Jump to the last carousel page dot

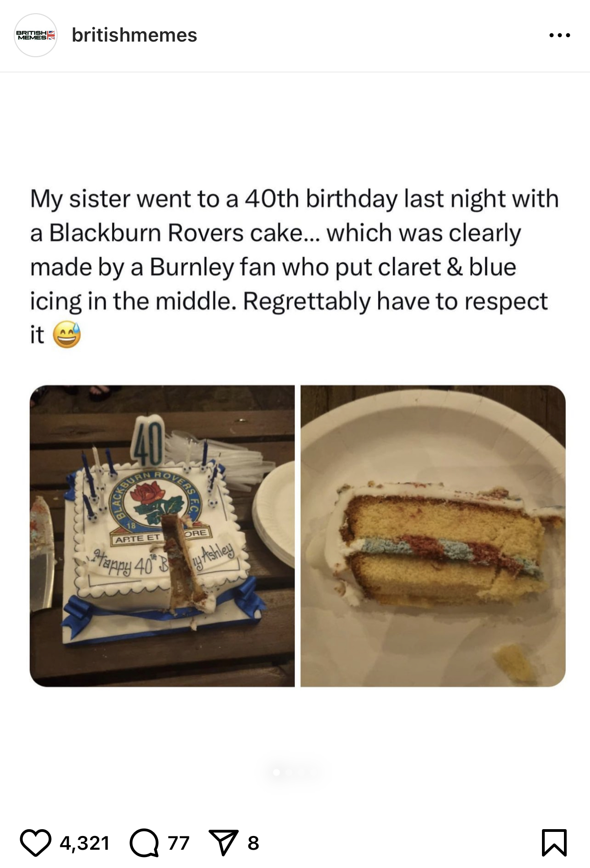[314, 772]
